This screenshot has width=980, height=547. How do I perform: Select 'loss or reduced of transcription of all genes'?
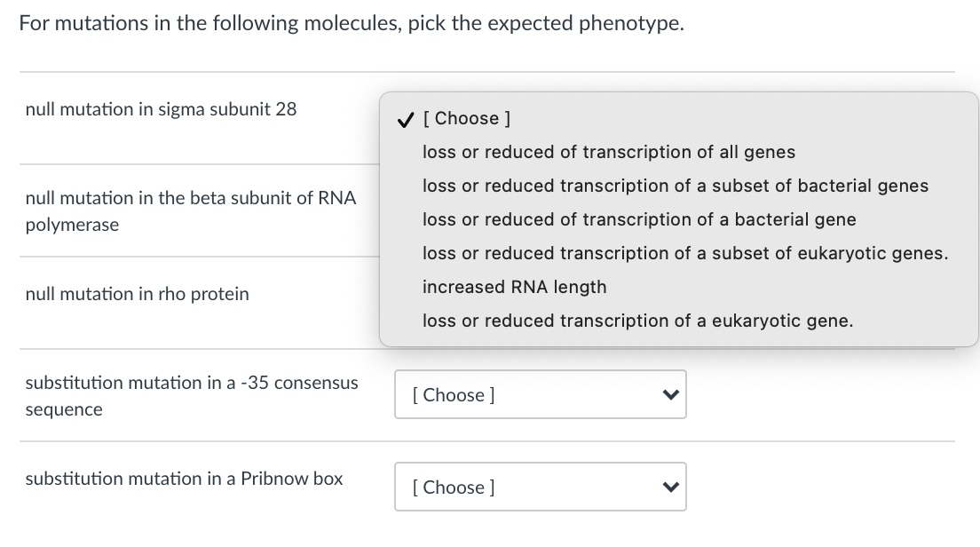pyautogui.click(x=609, y=152)
